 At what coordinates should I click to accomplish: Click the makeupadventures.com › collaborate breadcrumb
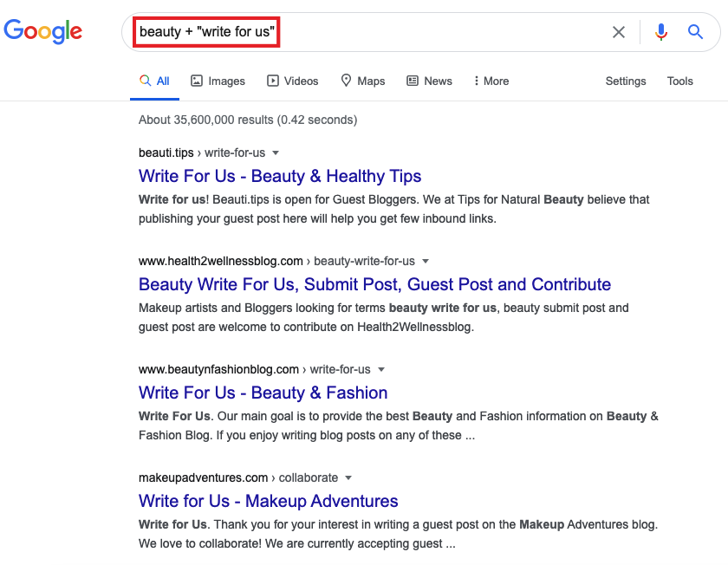tap(238, 477)
